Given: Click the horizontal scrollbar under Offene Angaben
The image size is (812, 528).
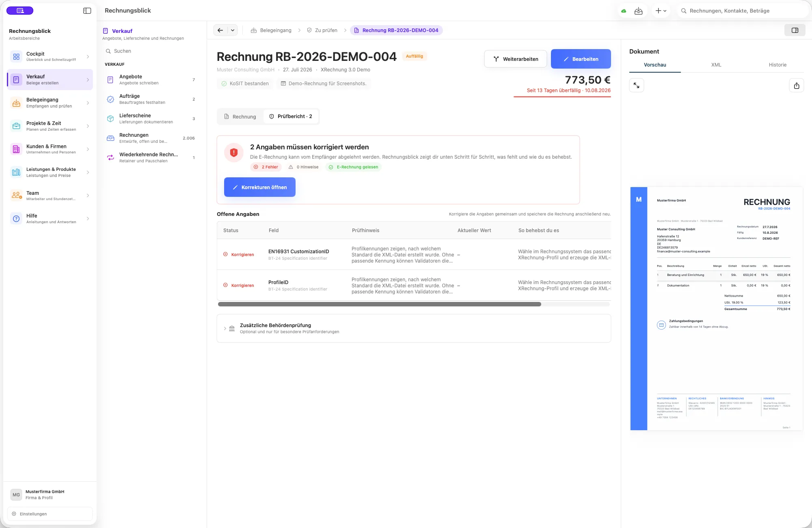Looking at the screenshot, I should pyautogui.click(x=379, y=304).
